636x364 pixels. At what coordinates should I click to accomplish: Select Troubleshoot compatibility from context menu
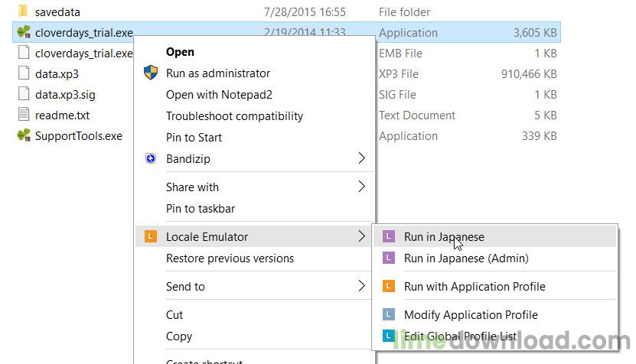click(x=234, y=116)
